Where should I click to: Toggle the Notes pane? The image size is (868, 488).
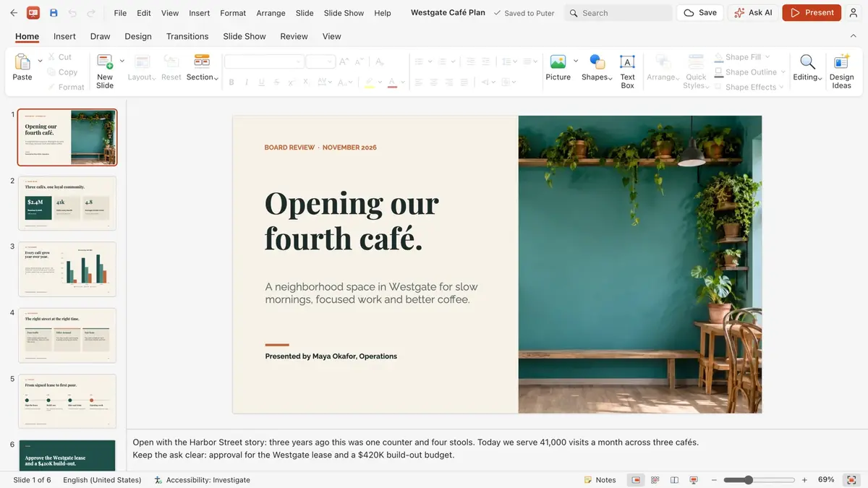(600, 480)
